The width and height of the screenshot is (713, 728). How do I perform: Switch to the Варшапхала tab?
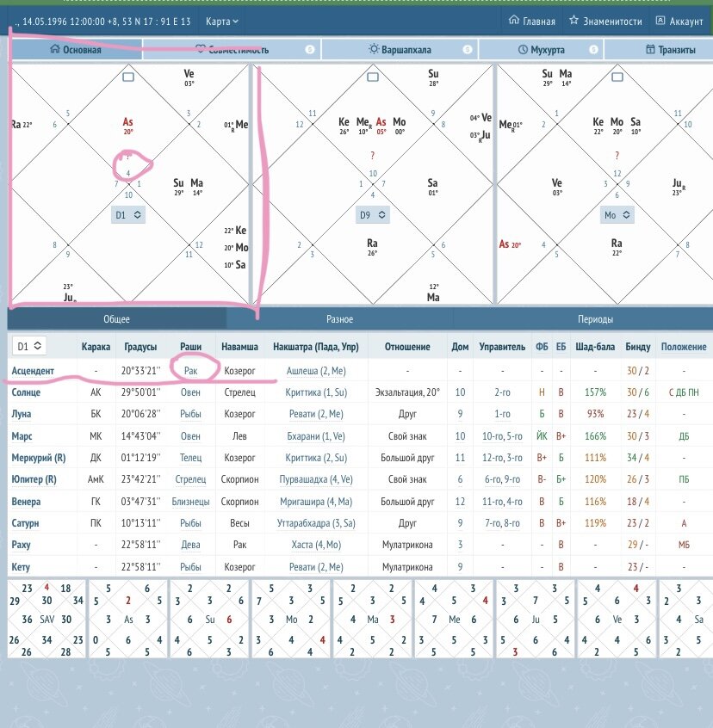point(400,50)
